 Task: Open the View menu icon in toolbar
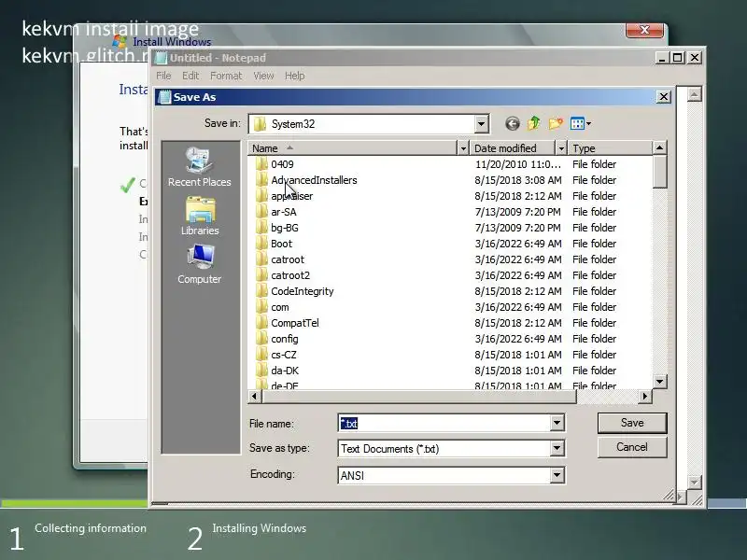pos(577,124)
